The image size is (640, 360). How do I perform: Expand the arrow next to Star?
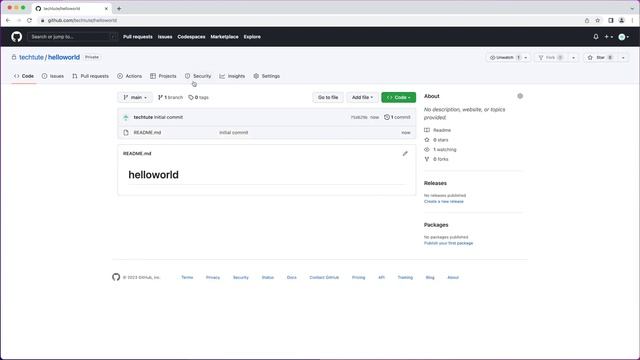click(x=623, y=58)
